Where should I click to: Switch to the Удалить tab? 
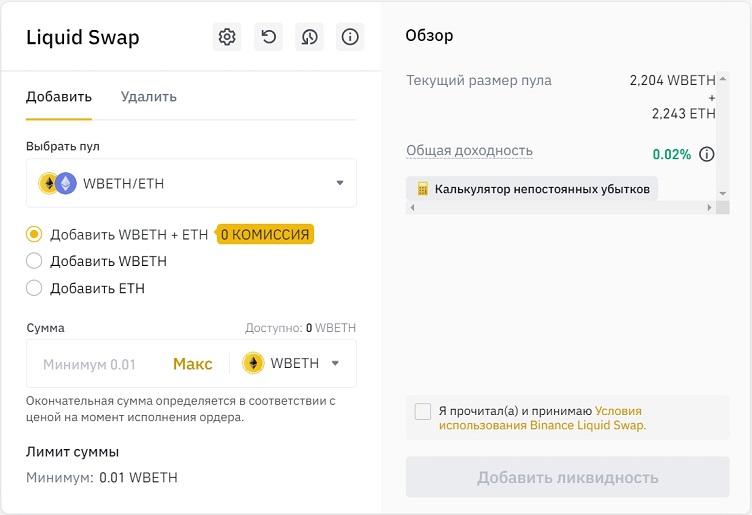(x=149, y=97)
